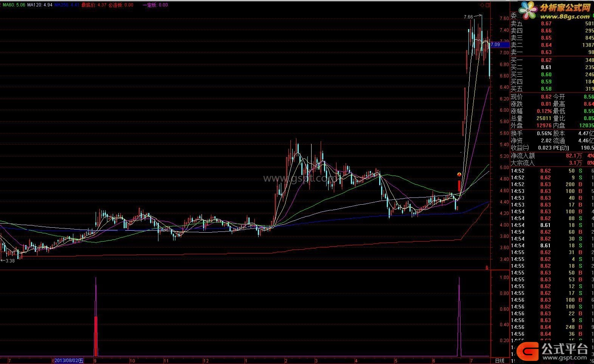Click the 3.38 low price annotation
This screenshot has width=594, height=364.
click(x=10, y=261)
